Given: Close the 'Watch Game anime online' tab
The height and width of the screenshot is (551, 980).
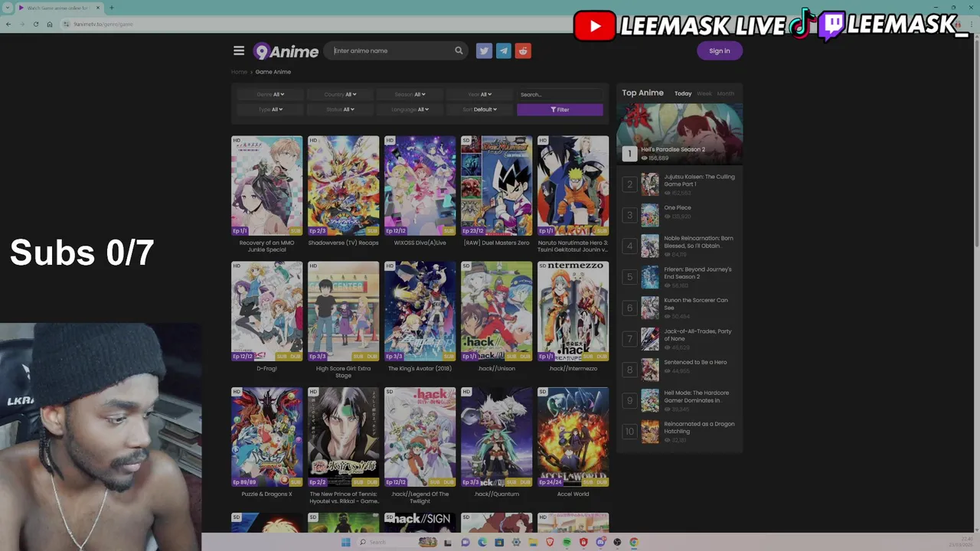Looking at the screenshot, I should pyautogui.click(x=97, y=8).
